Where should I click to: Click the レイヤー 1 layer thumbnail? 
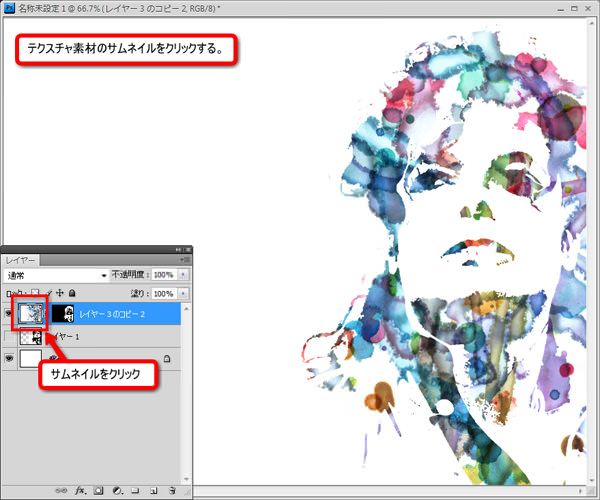[31, 337]
